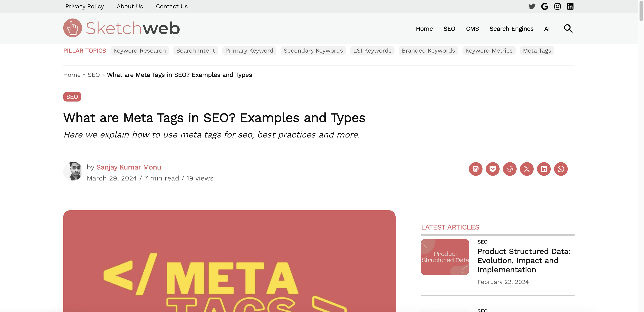Open Meta Tags pillar topic
The image size is (644, 312).
pyautogui.click(x=537, y=50)
